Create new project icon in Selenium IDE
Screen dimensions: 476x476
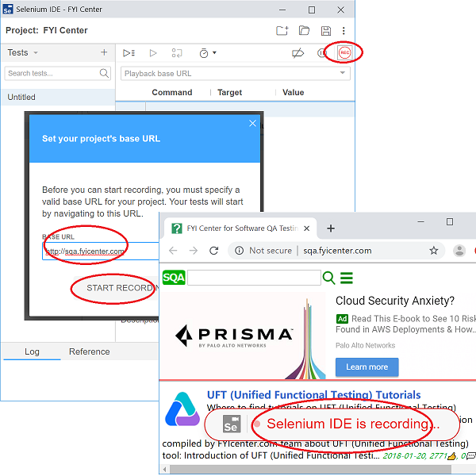click(282, 31)
